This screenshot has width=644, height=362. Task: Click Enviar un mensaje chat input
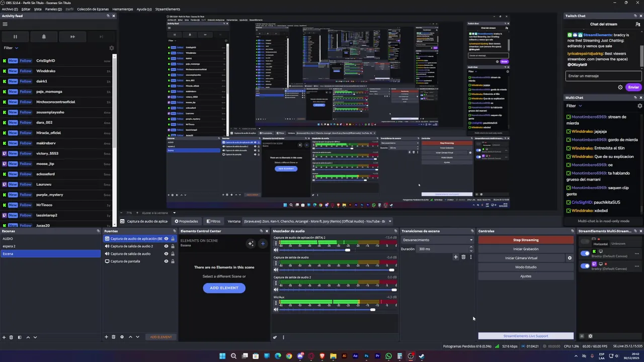603,76
